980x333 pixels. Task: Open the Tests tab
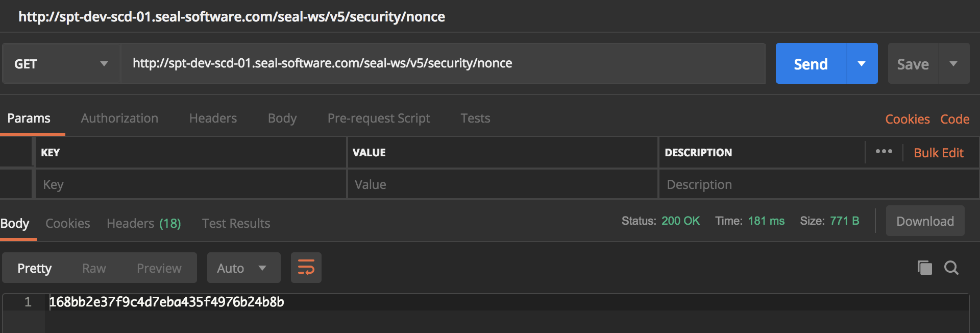point(475,118)
